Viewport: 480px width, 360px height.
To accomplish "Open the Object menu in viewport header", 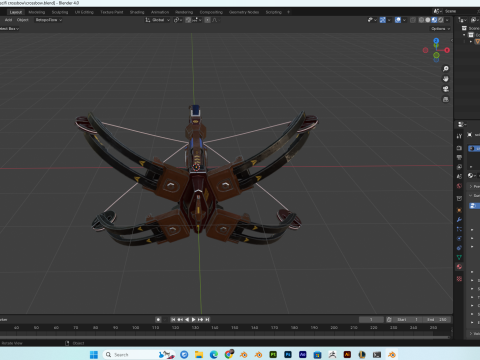I will (x=23, y=20).
